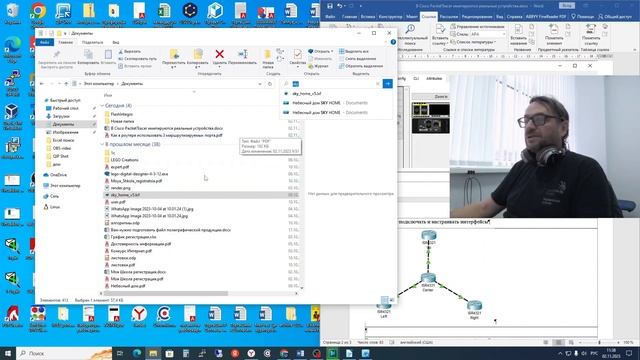This screenshot has width=640, height=360.
Task: Open the Open (Открыть) dropdown in Explorer ribbon
Action: click(x=321, y=51)
